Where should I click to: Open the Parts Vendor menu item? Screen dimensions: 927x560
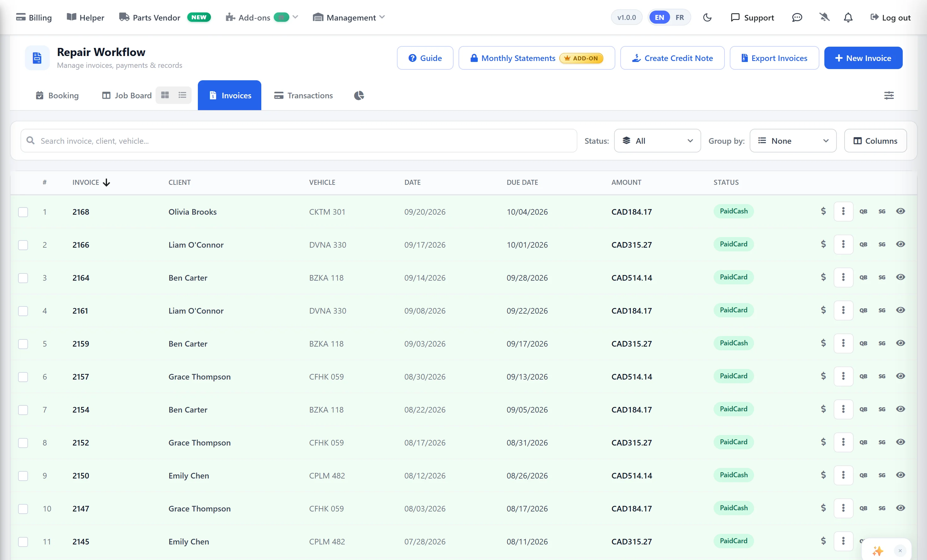point(165,17)
